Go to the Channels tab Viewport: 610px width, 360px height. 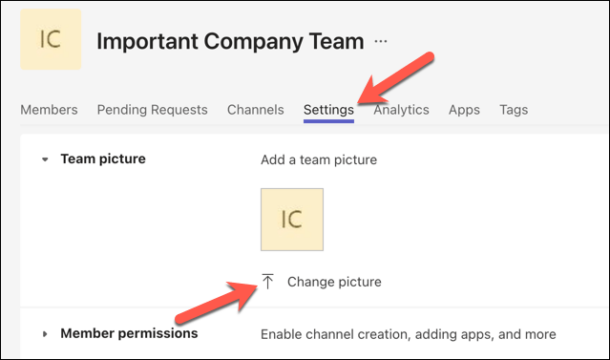pos(256,110)
